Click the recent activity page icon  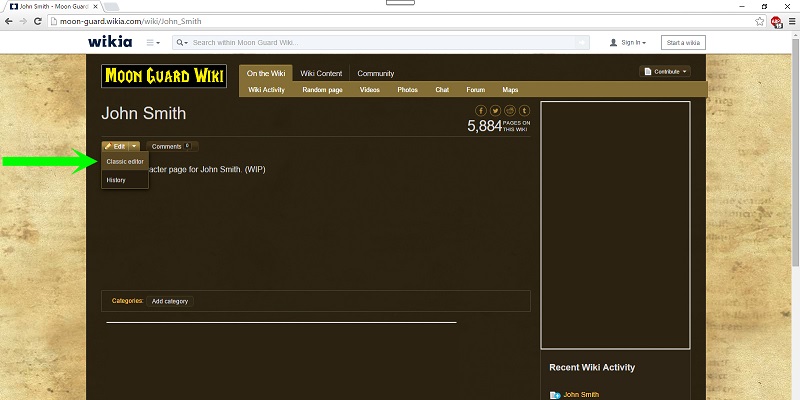555,395
